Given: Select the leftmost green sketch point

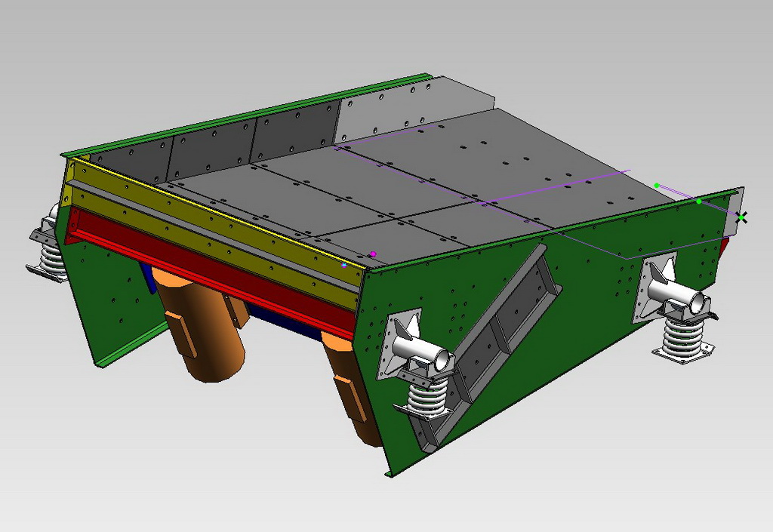Looking at the screenshot, I should 657,186.
